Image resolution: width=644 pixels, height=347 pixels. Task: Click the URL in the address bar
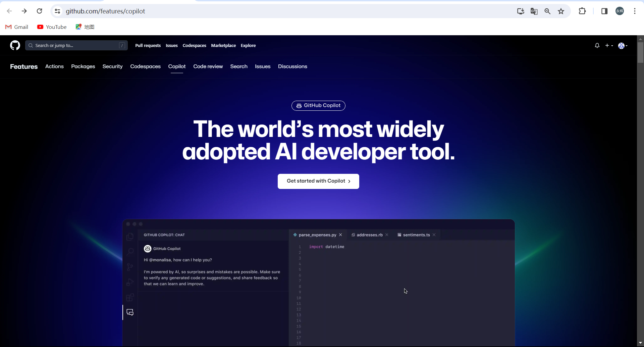(105, 11)
